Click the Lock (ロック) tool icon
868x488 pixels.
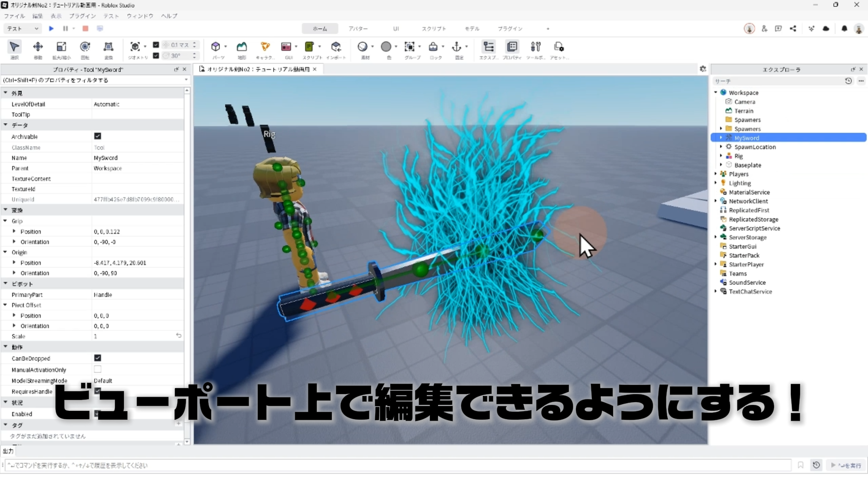[433, 47]
